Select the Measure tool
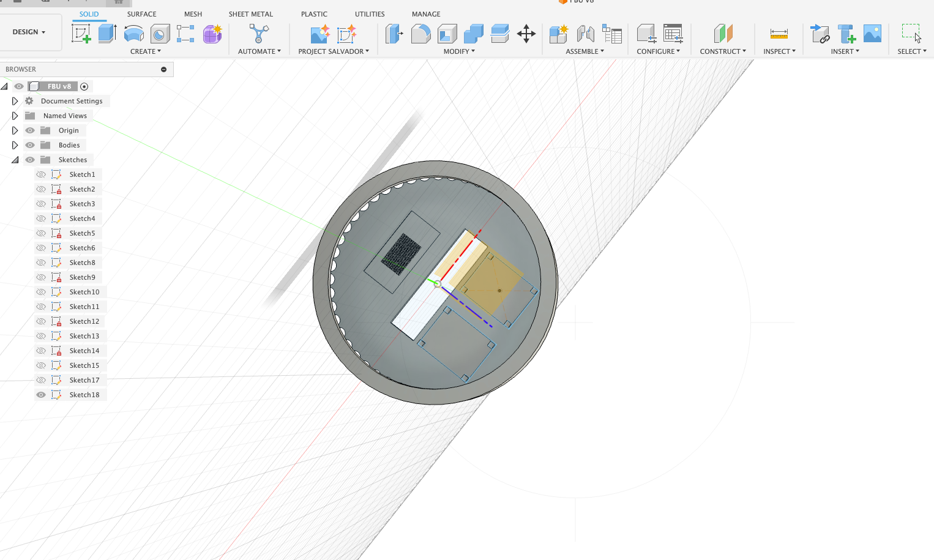This screenshot has height=560, width=934. pyautogui.click(x=779, y=34)
